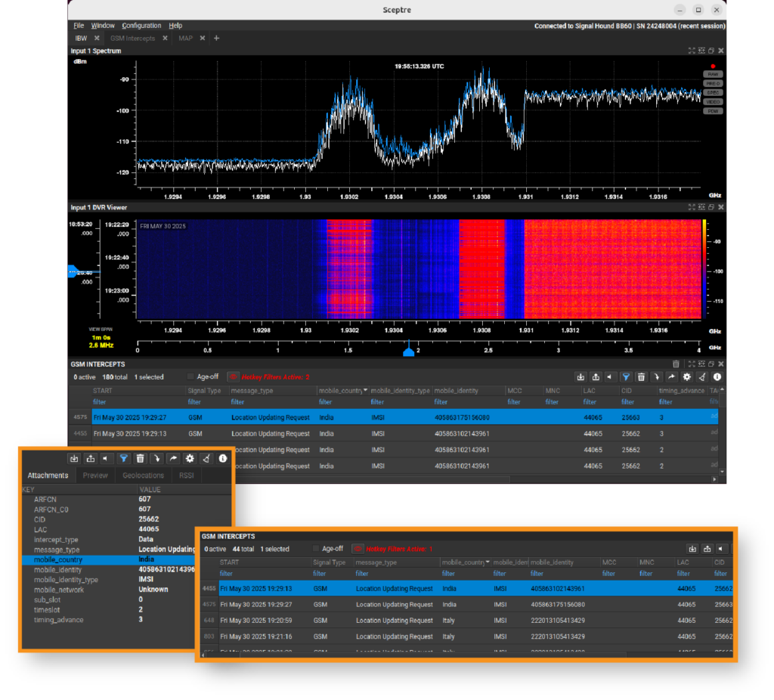The height and width of the screenshot is (700, 774).
Task: Click the blue handle on the DVR timeline slider
Action: point(409,352)
